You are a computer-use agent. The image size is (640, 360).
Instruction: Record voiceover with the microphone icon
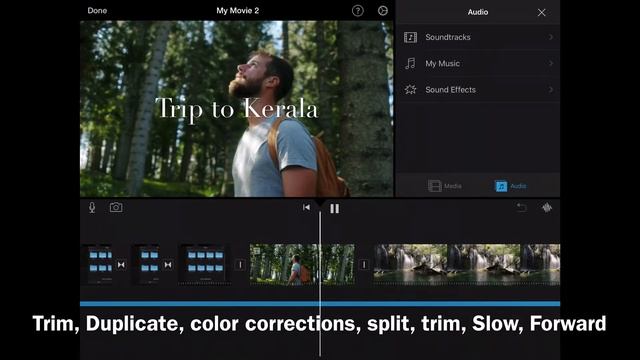point(92,207)
